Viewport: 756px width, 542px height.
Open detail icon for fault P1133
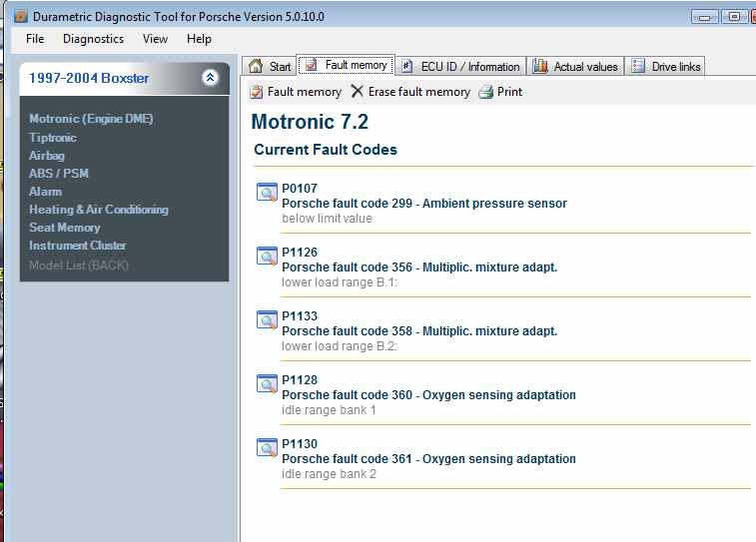point(267,320)
